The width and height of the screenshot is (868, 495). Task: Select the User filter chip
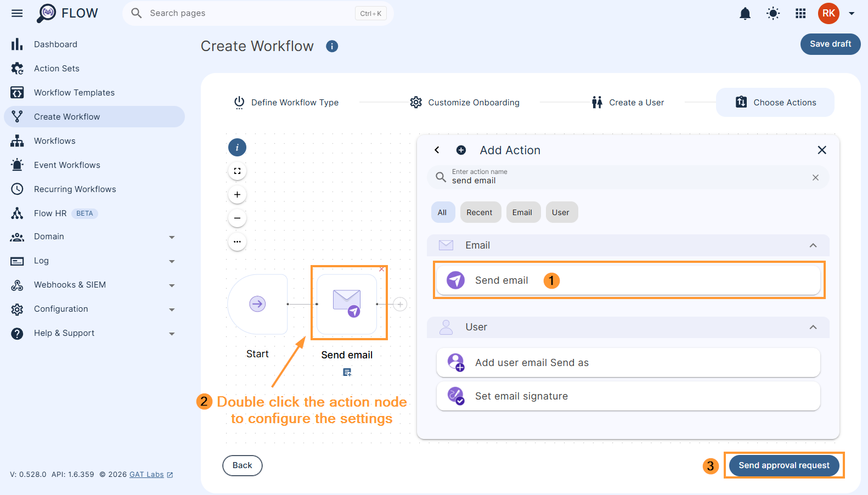click(561, 212)
